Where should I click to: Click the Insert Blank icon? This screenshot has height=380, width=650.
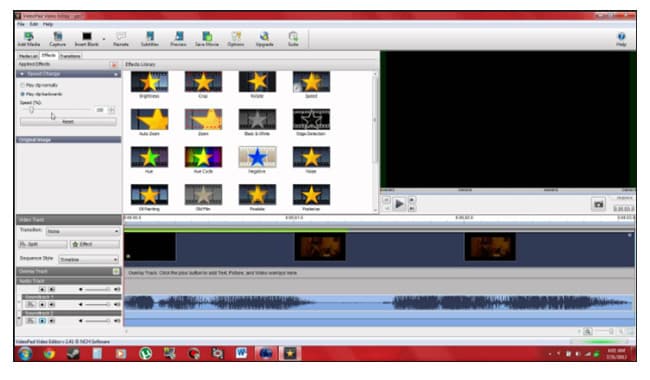87,39
